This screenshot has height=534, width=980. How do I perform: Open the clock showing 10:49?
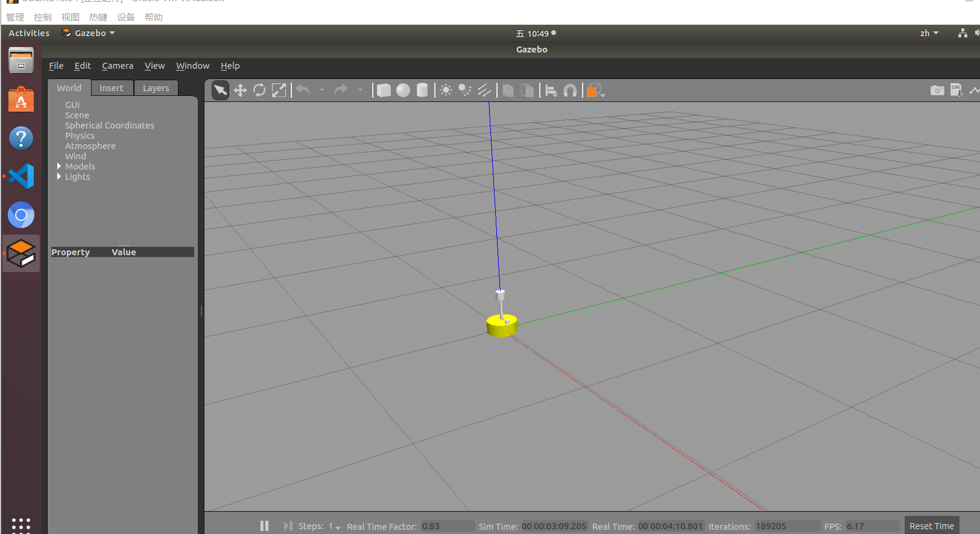click(x=536, y=34)
